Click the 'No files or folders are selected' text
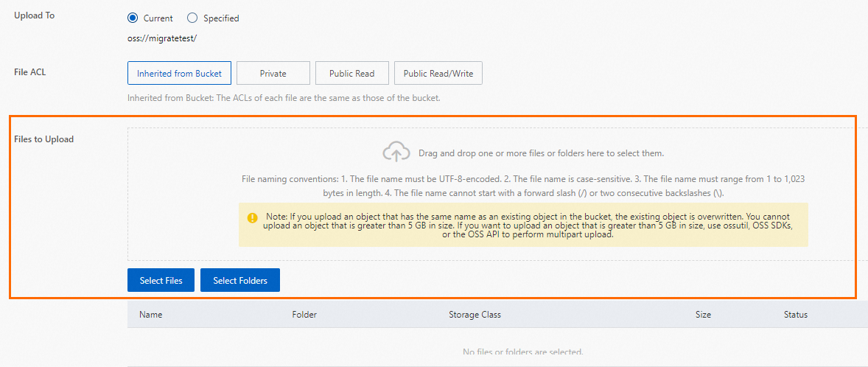Viewport: 868px width, 367px height. coord(522,352)
